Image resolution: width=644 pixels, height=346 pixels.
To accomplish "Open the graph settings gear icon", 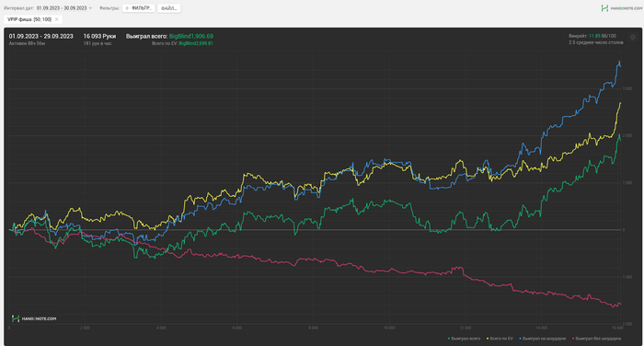I will (x=633, y=37).
